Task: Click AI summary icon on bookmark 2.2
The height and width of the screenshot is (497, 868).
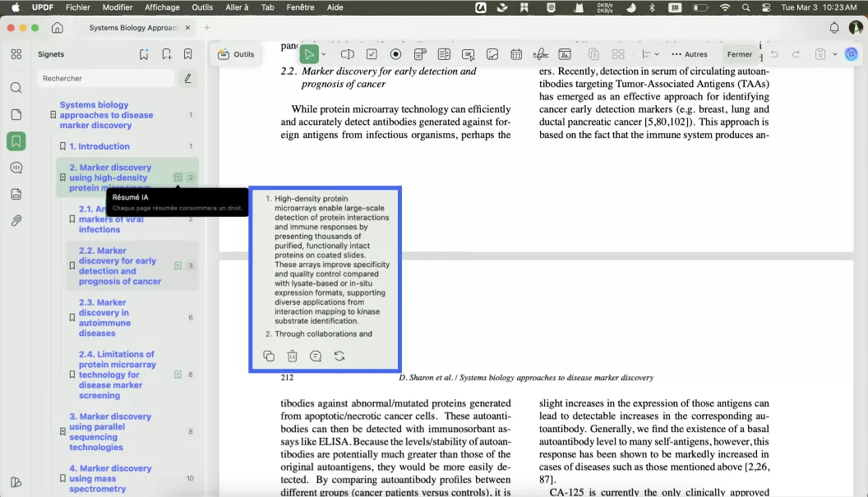Action: (178, 265)
